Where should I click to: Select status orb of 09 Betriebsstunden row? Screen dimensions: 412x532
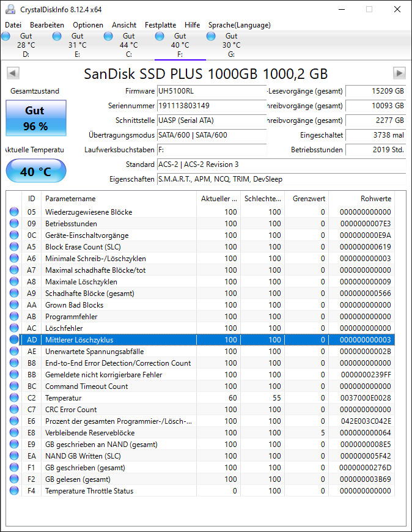point(14,223)
